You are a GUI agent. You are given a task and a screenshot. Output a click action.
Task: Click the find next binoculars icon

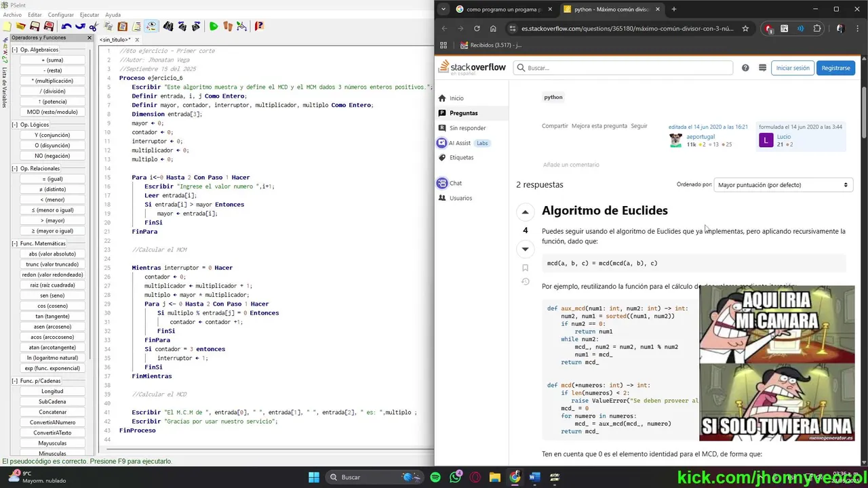196,26
